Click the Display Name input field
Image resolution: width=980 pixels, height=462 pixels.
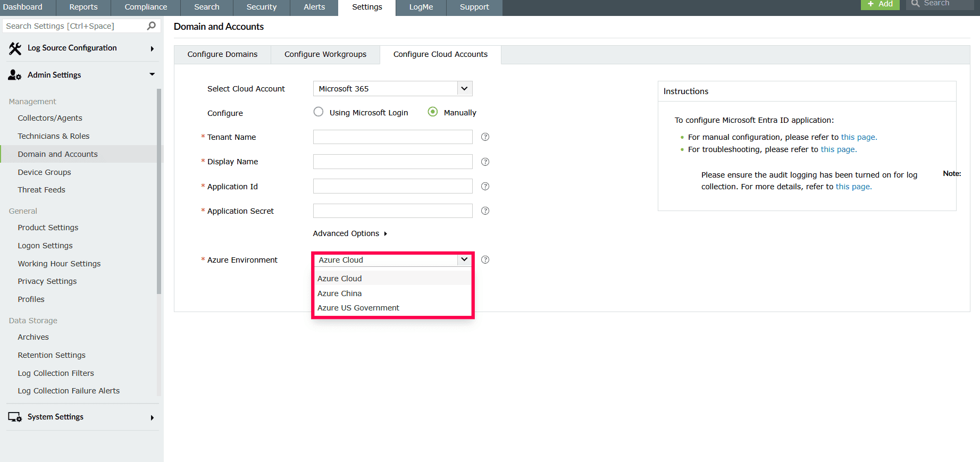[x=393, y=162]
